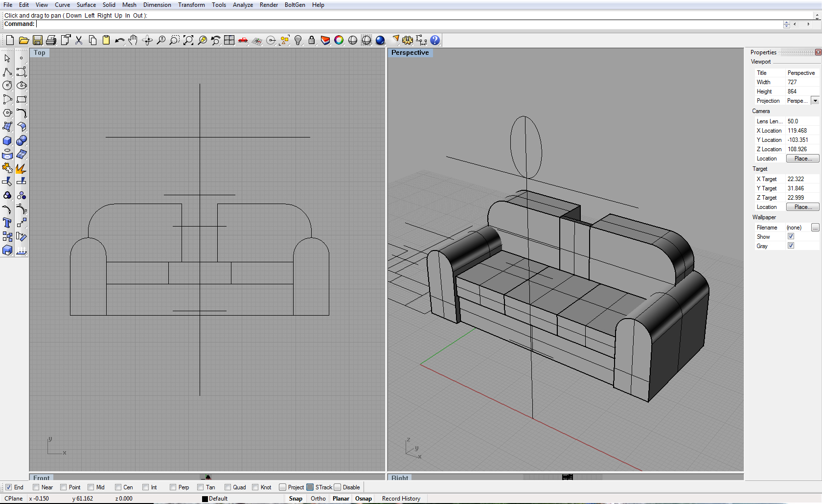Browse wallpaper filename with the ellipsis button
The height and width of the screenshot is (504, 822).
(815, 228)
